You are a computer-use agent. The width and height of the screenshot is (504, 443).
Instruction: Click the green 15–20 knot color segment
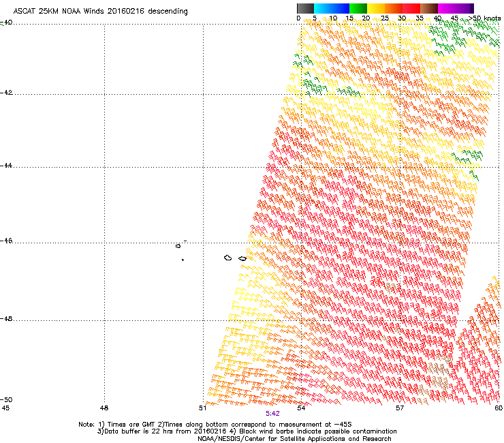pyautogui.click(x=358, y=8)
